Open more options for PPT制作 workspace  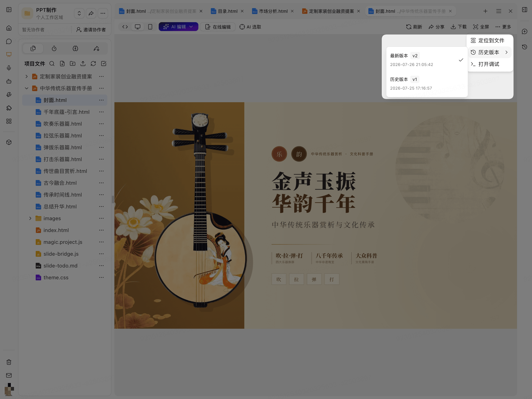coord(103,13)
